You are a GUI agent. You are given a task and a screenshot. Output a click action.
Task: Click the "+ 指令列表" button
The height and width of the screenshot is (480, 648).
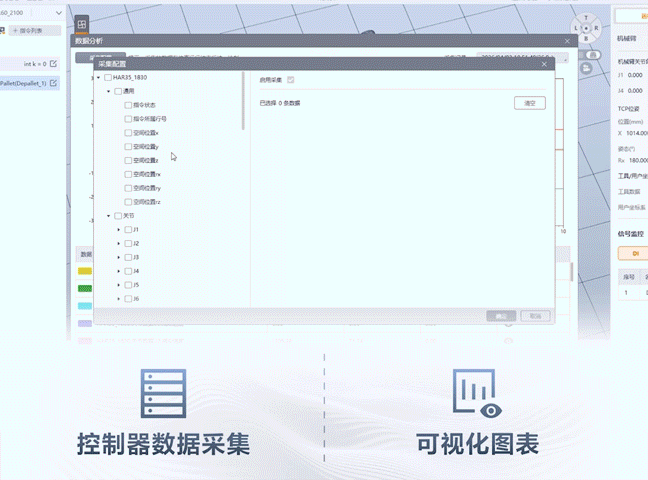point(35,30)
